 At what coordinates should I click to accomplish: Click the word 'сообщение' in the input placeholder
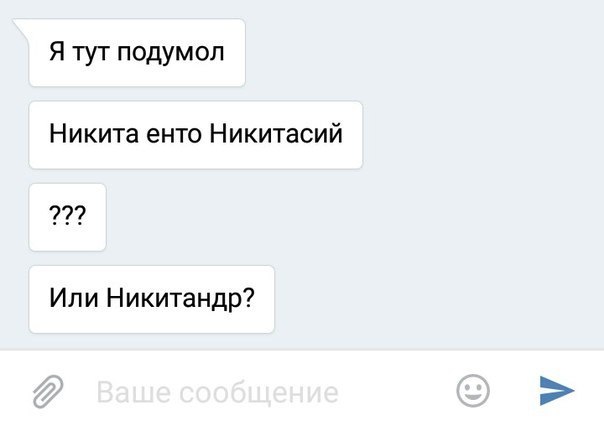[259, 393]
